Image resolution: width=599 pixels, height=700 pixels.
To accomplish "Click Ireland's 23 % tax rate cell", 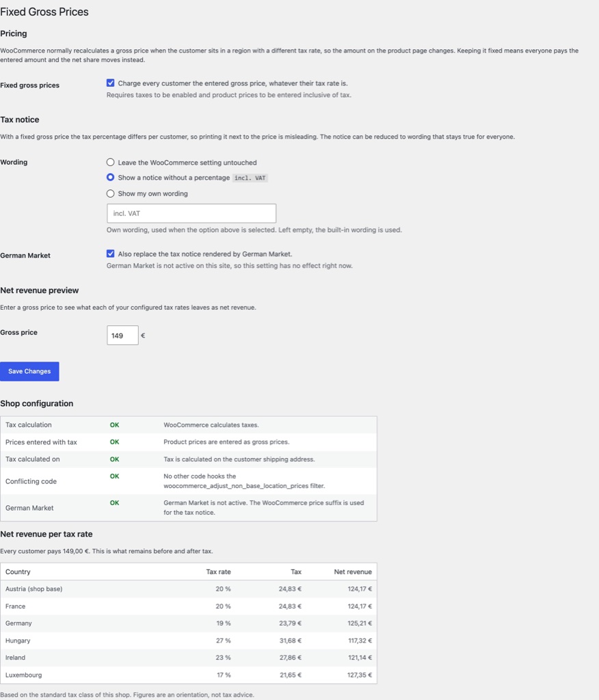I will pyautogui.click(x=224, y=658).
